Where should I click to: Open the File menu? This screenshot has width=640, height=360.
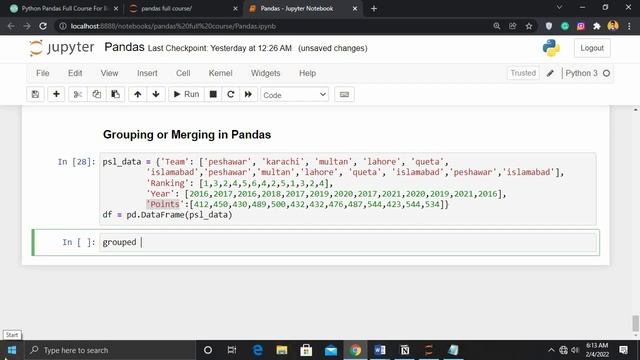43,73
